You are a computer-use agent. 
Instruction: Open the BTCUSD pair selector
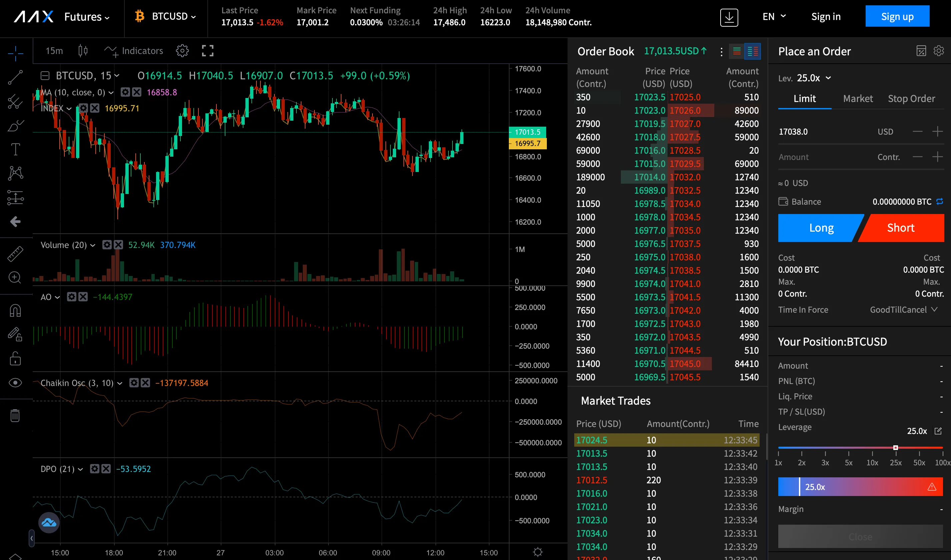click(x=166, y=17)
